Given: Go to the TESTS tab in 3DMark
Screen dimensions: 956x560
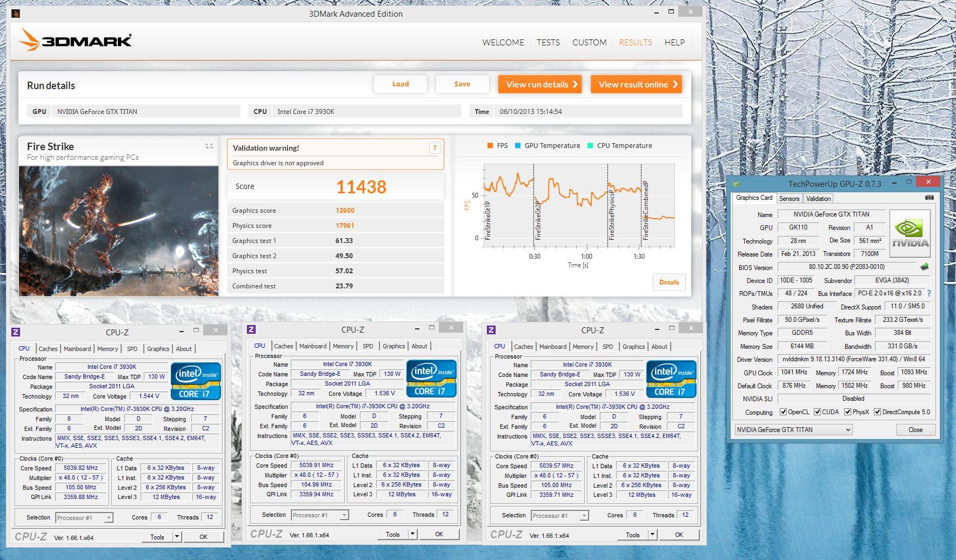Looking at the screenshot, I should pos(548,42).
